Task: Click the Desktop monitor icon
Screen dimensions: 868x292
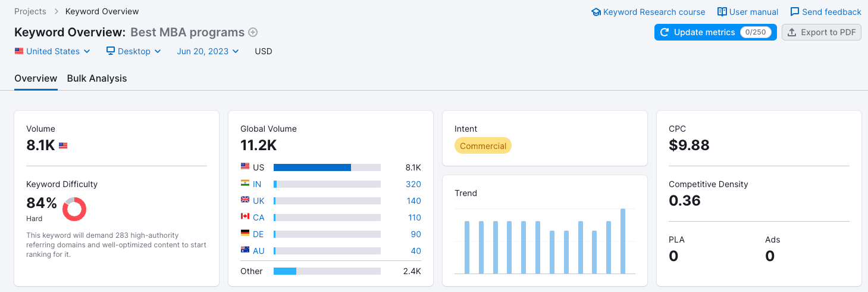Action: 111,51
